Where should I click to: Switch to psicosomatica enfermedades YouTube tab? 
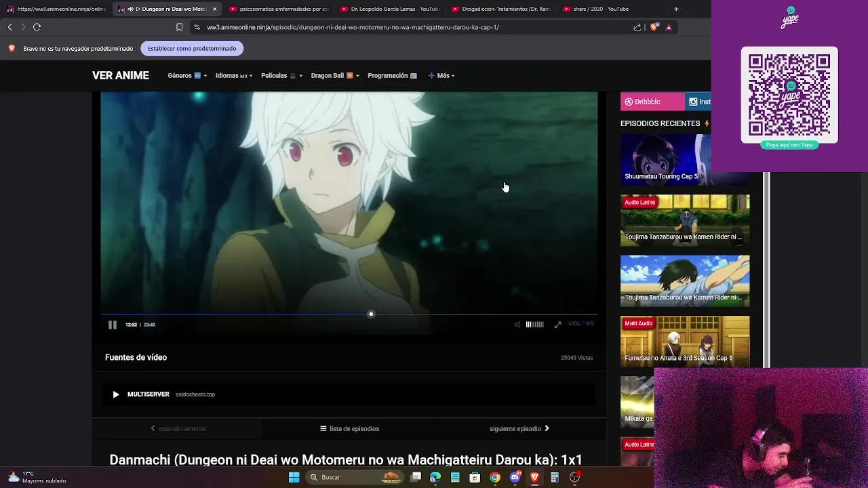pyautogui.click(x=279, y=9)
